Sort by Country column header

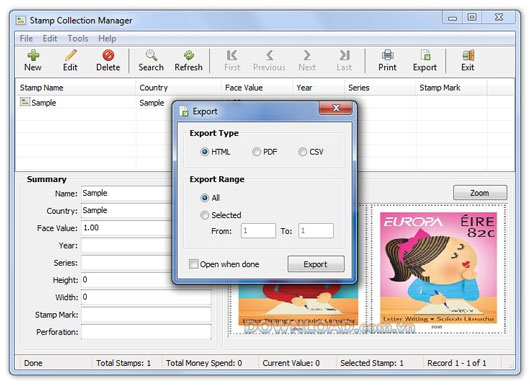[178, 88]
